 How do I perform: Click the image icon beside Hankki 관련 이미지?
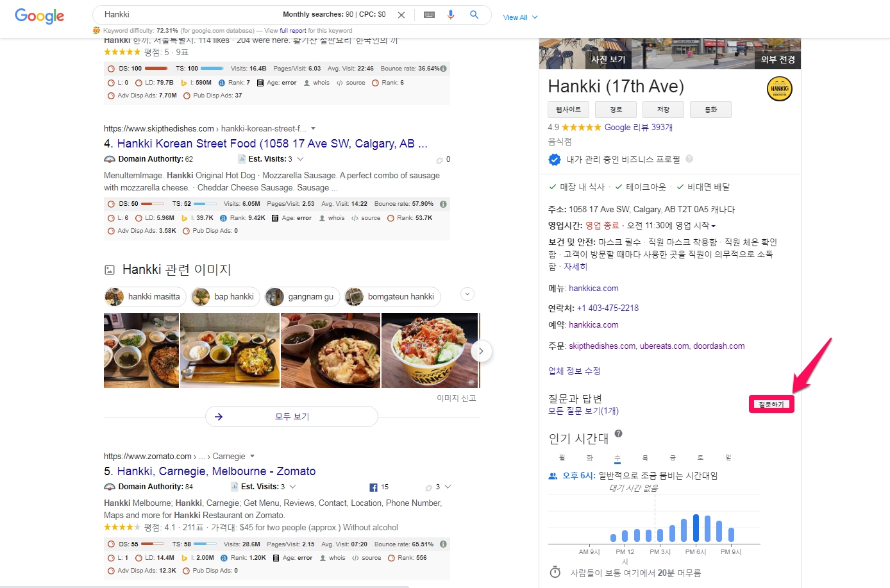coord(110,270)
